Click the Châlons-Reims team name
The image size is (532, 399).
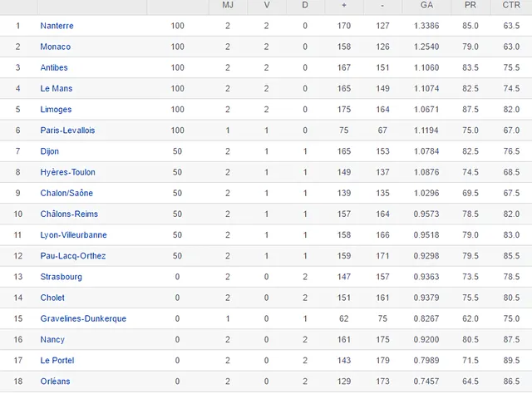coord(69,214)
